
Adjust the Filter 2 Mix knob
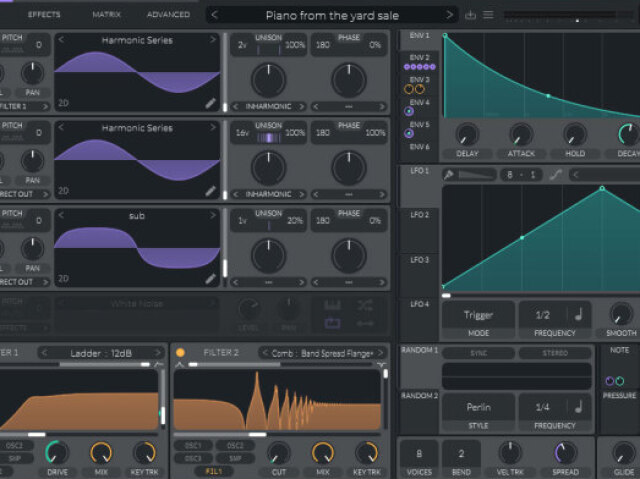click(323, 452)
